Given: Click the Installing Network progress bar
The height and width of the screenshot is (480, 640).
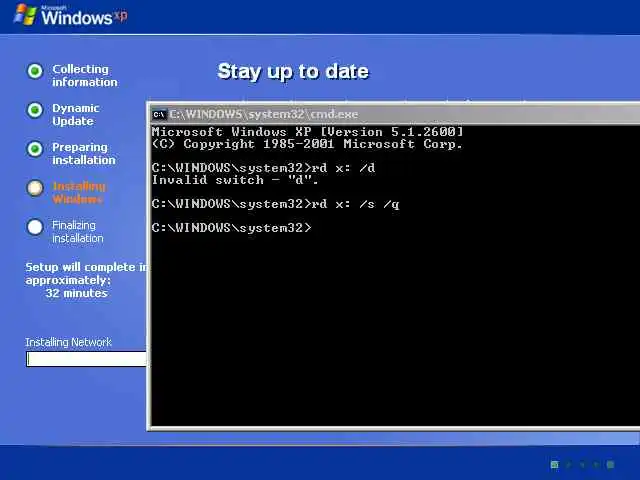Looking at the screenshot, I should pos(87,359).
